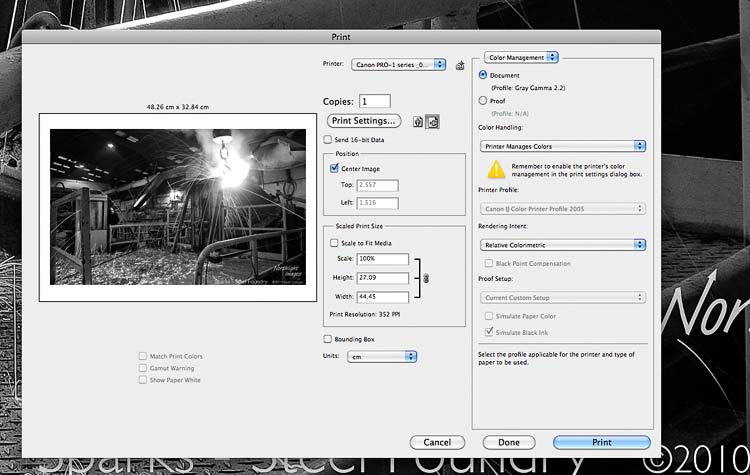The width and height of the screenshot is (750, 475).
Task: Toggle Gamut Warning checkbox
Action: click(x=143, y=368)
